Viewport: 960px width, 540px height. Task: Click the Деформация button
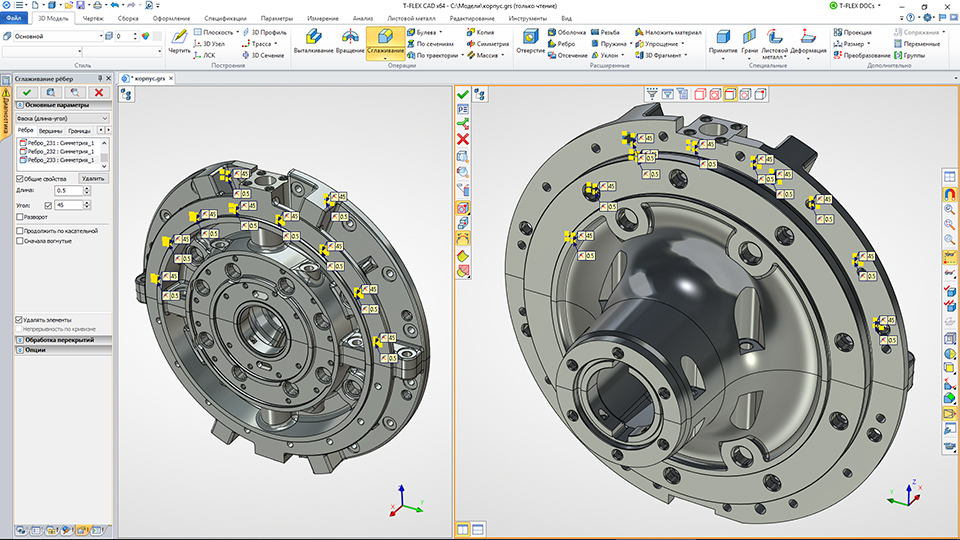[x=808, y=42]
